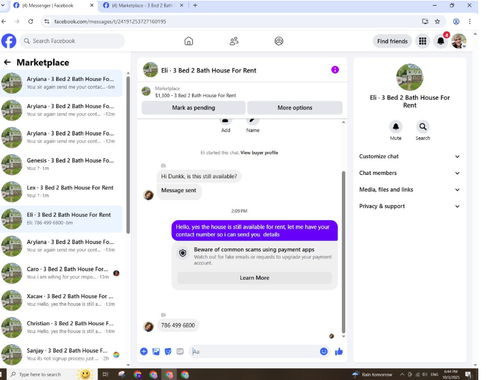The image size is (500, 380).
Task: Switch to the Marketplace 3 Bed 2 Bath tab
Action: (143, 6)
